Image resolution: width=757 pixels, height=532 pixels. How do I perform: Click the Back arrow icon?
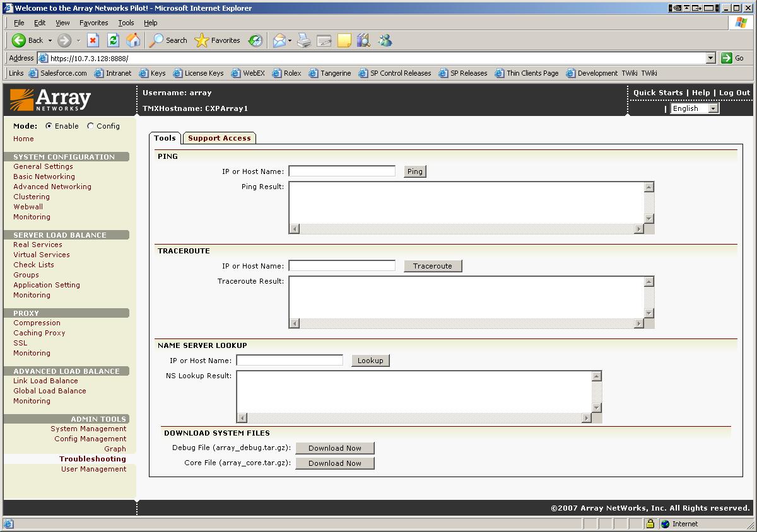click(19, 40)
